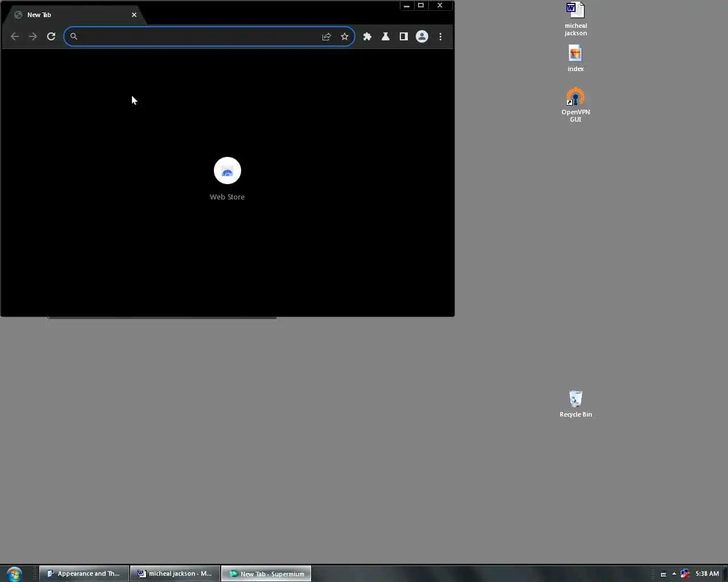Open the profile avatar menu
728x582 pixels.
(x=422, y=36)
